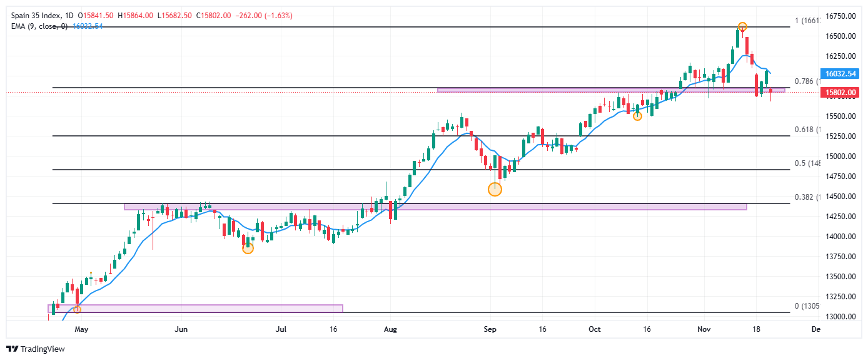Click the orange circle marker in mid-October
Viewport: 868px width, 360px height.
click(637, 116)
